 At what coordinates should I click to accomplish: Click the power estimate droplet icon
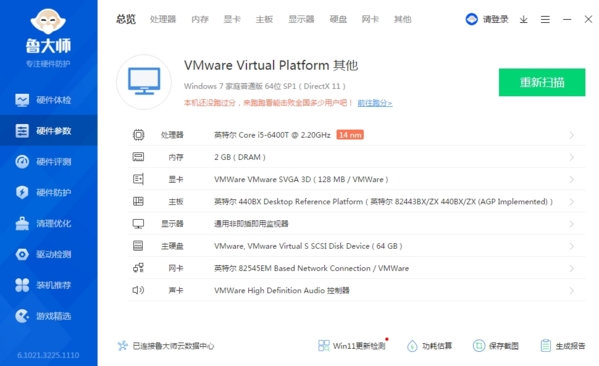(412, 346)
